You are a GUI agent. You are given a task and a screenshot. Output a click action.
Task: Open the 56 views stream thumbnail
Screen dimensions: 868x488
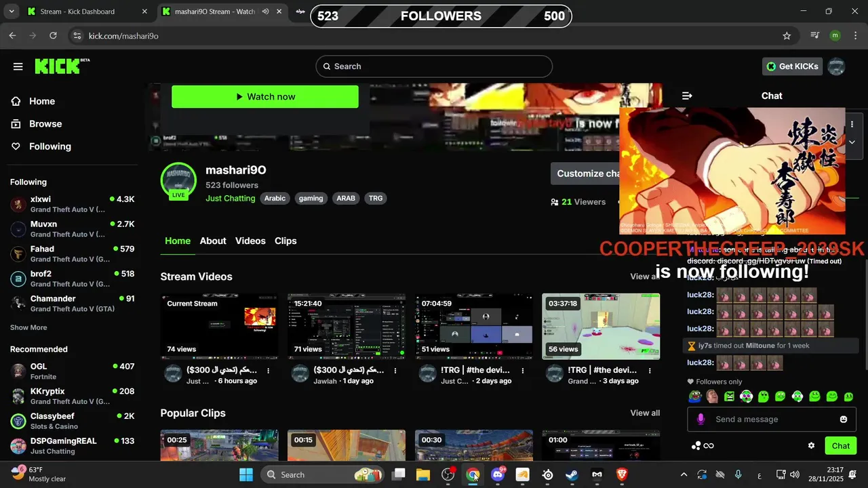601,327
